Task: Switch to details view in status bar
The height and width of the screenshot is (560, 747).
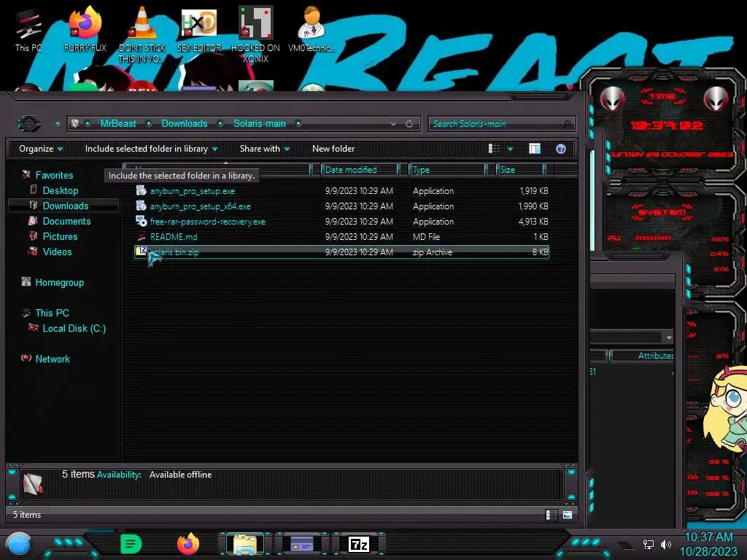Action: pos(550,514)
